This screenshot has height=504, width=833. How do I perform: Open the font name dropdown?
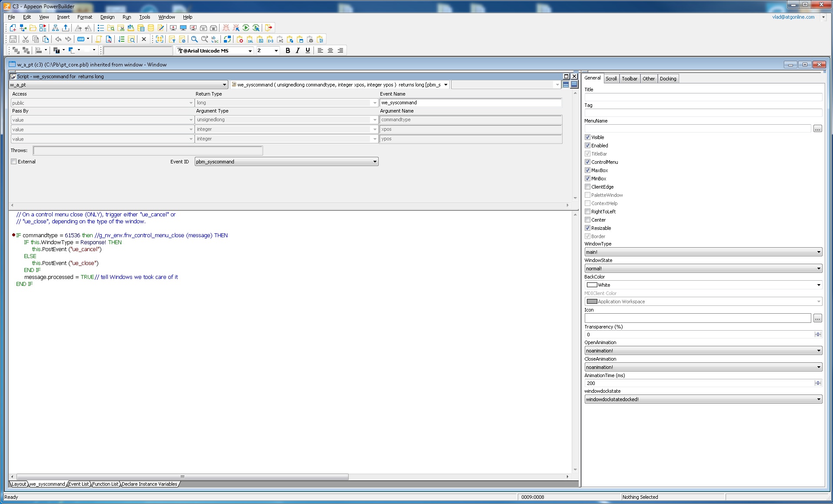(250, 51)
